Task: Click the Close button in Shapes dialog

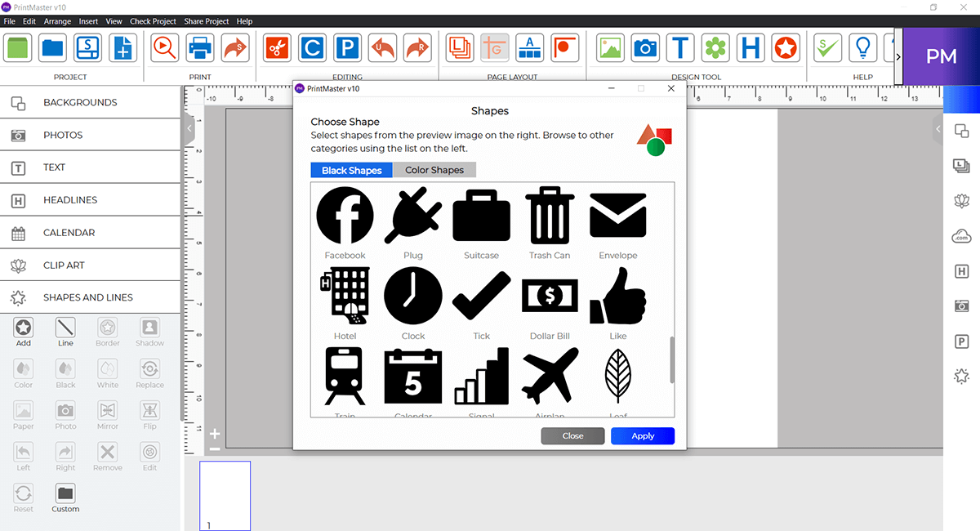Action: pyautogui.click(x=572, y=435)
